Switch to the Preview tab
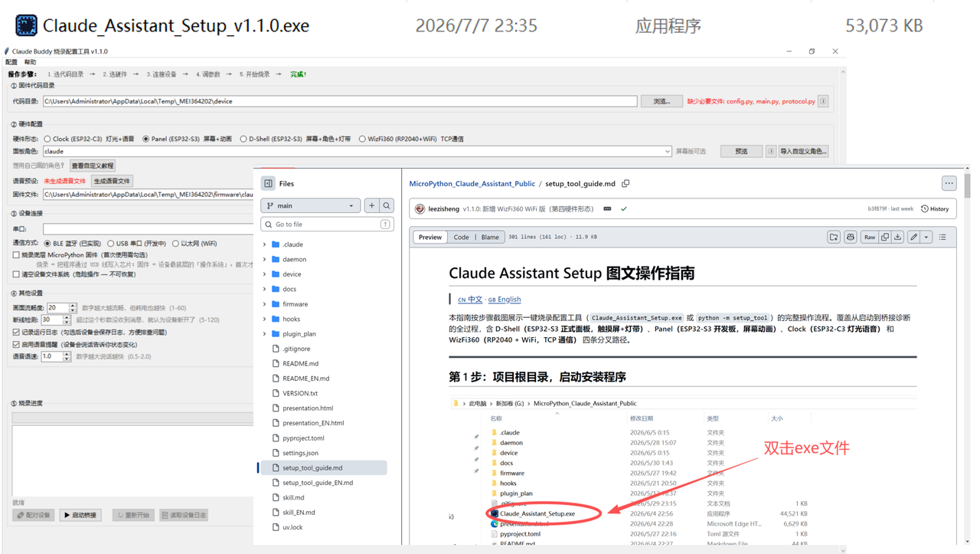980x554 pixels. click(430, 238)
